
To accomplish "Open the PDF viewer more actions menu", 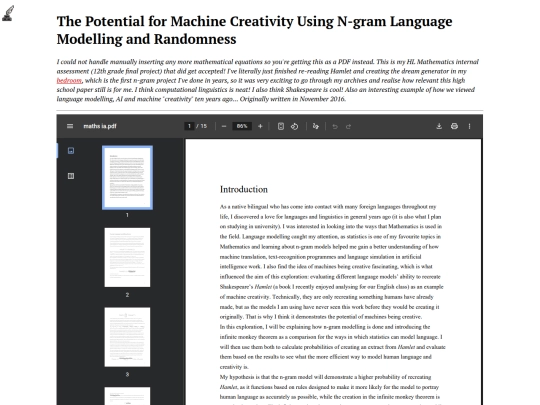I will click(x=469, y=126).
